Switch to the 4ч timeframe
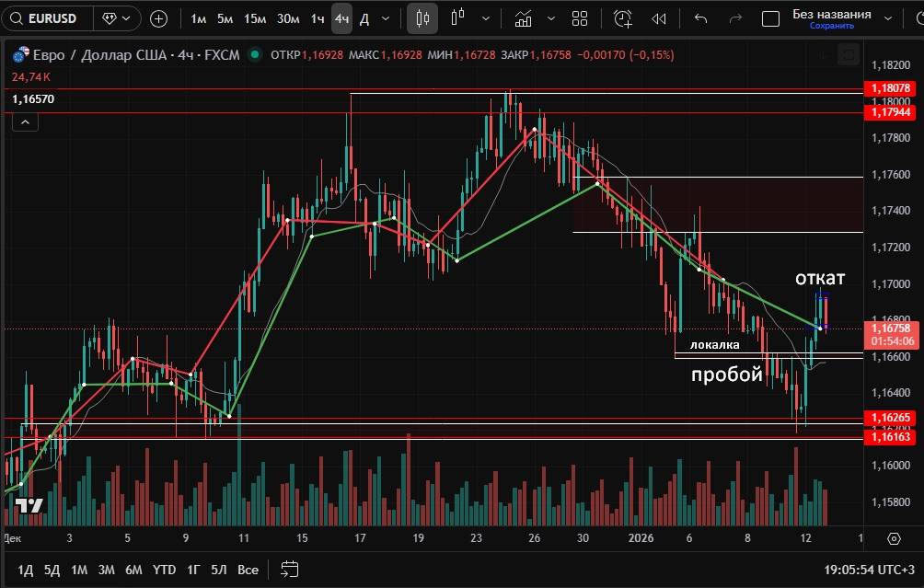Image resolution: width=924 pixels, height=588 pixels. coord(341,18)
